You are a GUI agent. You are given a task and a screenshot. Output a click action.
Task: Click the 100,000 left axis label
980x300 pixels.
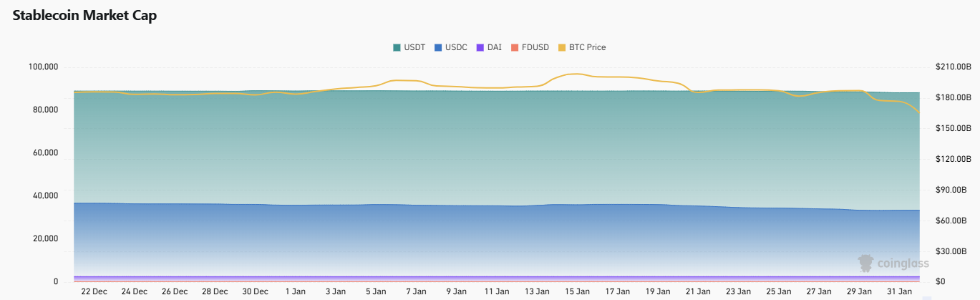pyautogui.click(x=43, y=67)
